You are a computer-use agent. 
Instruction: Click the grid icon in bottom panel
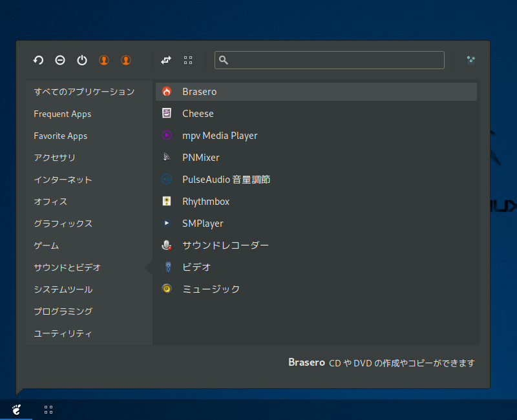tap(48, 410)
